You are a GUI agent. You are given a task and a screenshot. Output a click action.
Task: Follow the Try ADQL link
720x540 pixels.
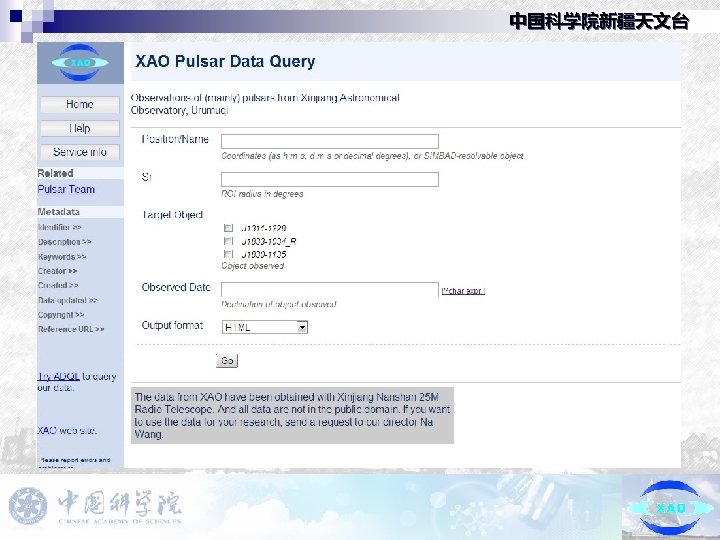pyautogui.click(x=59, y=377)
